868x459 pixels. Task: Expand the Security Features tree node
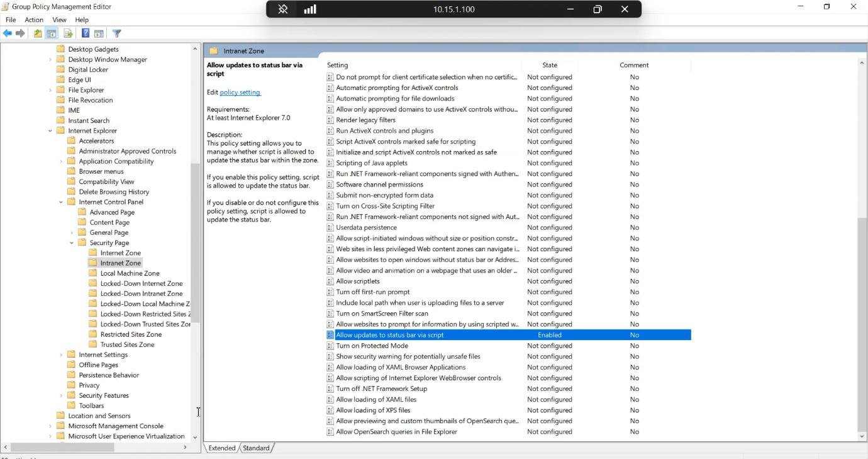61,395
